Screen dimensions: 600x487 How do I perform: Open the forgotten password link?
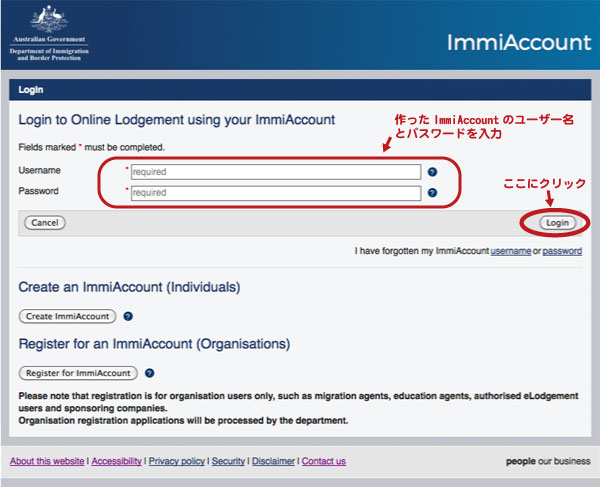point(562,251)
